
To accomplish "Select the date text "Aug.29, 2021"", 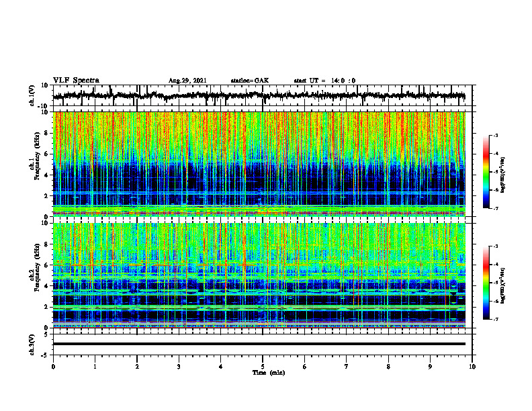I will (187, 81).
